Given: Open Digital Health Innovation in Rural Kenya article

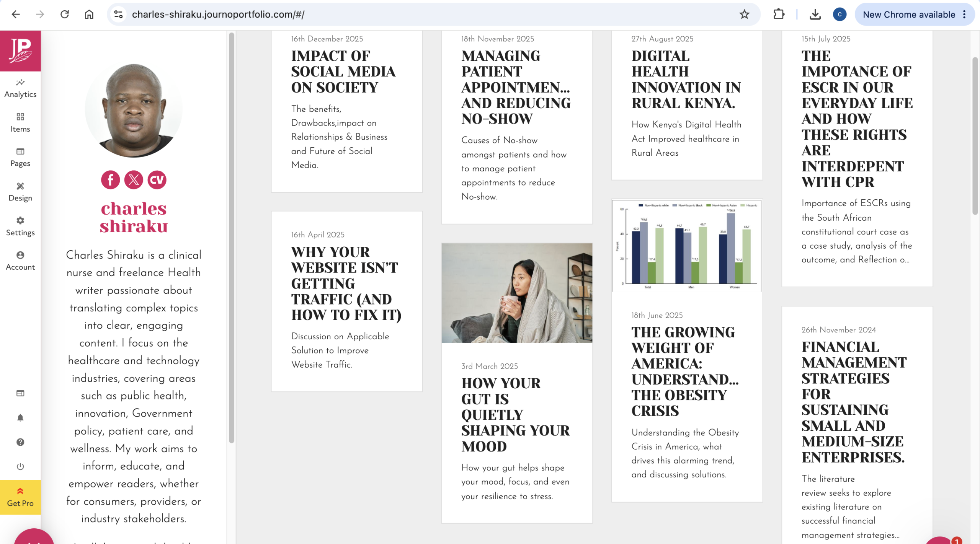Looking at the screenshot, I should (x=686, y=80).
